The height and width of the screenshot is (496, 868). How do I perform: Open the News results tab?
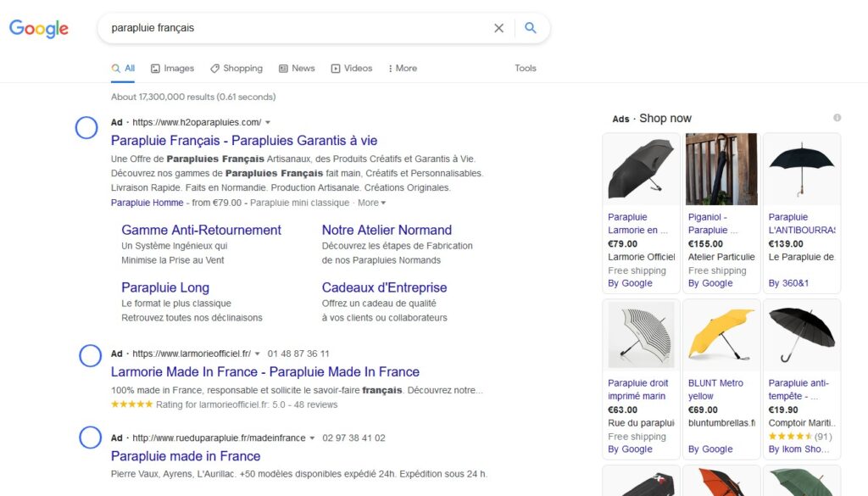tap(297, 68)
